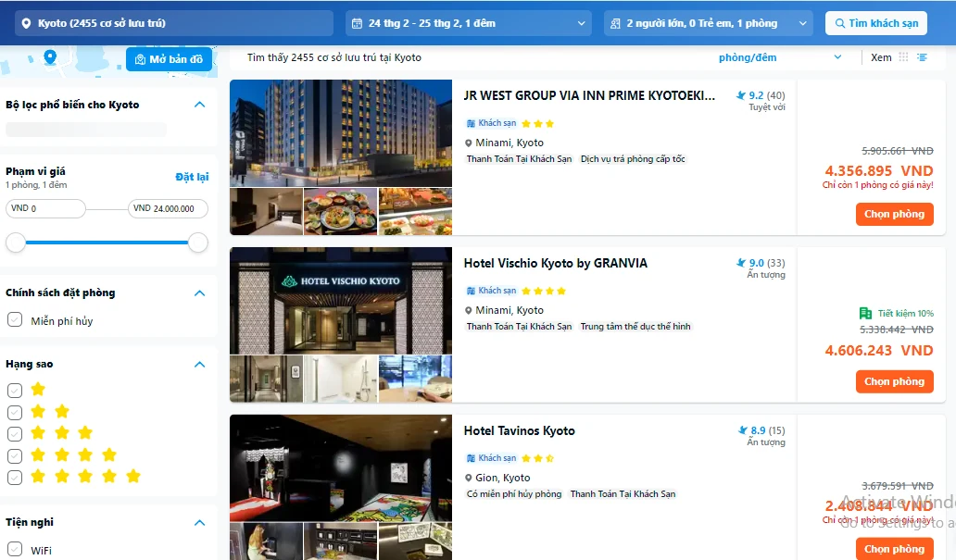Click Tìm khách sạn search button
956x560 pixels.
(x=876, y=23)
